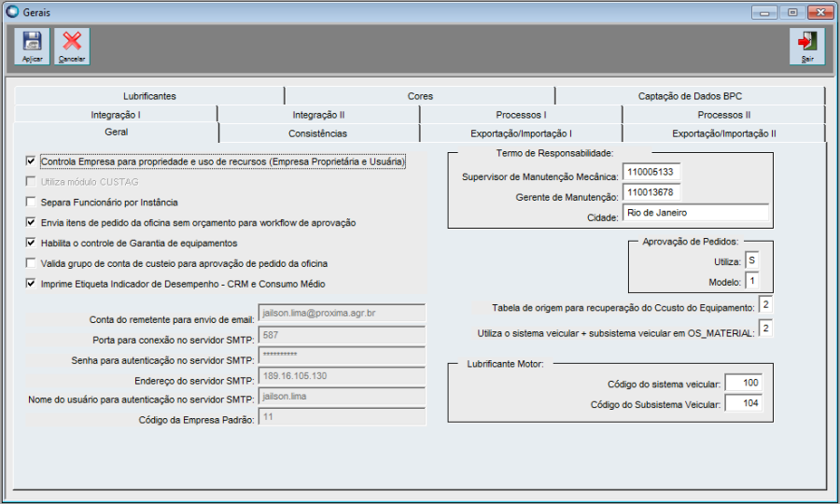Screen dimensions: 840x504
Task: Toggle Habilita o controle de Garantia
Action: pos(31,242)
